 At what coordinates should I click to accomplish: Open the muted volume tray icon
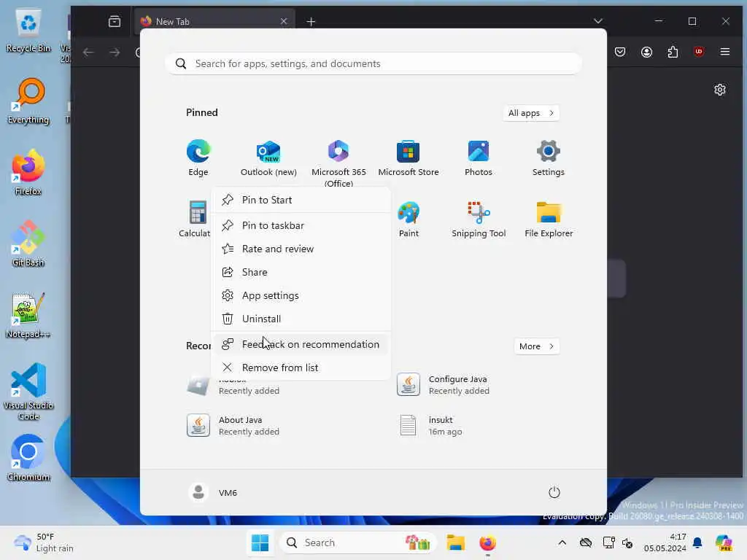(x=628, y=542)
